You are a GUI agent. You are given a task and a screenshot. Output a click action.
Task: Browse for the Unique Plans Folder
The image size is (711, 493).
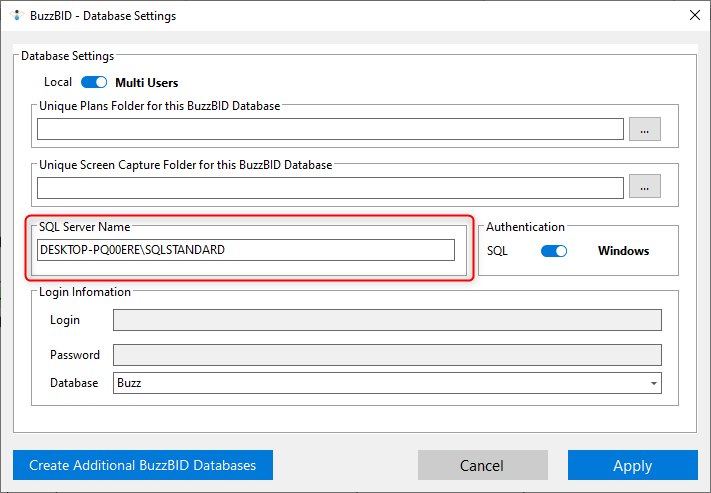[645, 129]
